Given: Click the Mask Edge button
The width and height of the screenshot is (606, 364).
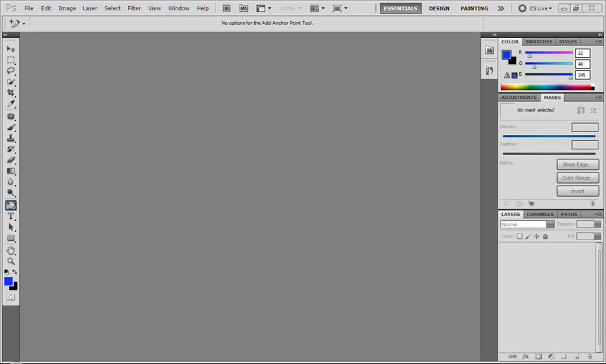Looking at the screenshot, I should [578, 164].
